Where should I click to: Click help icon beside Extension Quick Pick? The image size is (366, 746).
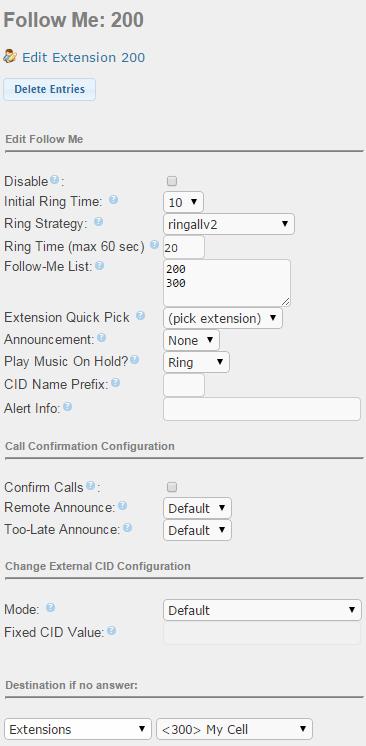click(140, 316)
